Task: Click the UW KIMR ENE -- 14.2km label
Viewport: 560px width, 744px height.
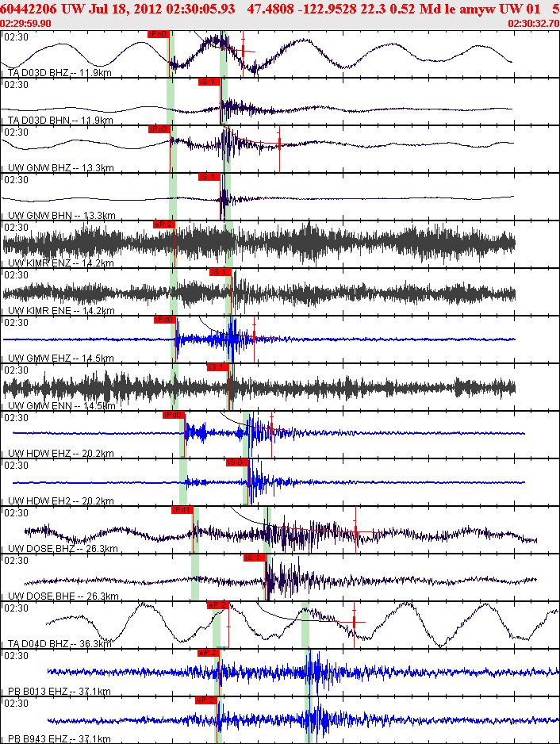Action: [x=61, y=311]
